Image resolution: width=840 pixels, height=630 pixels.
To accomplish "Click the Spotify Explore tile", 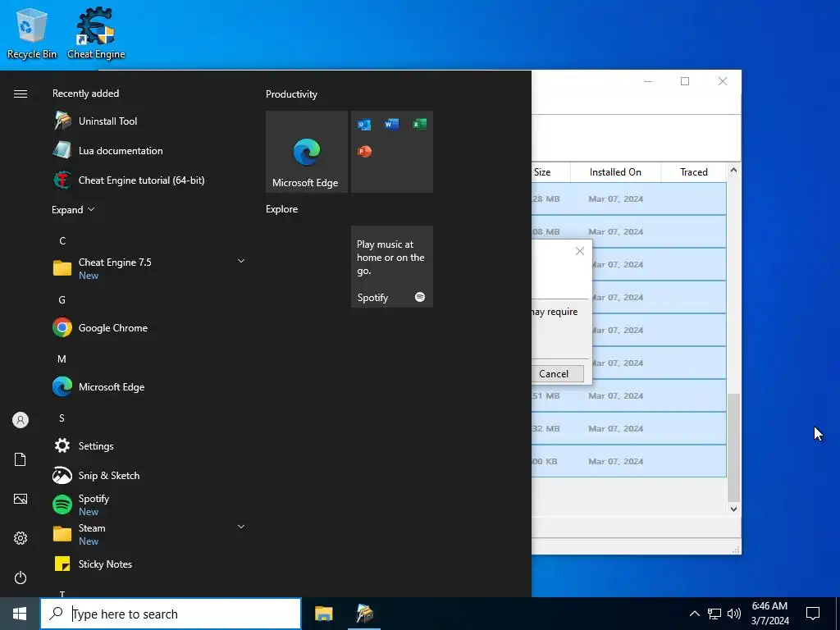I will (391, 267).
